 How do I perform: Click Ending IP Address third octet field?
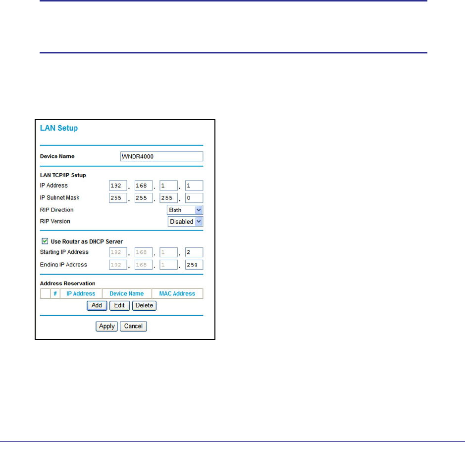pyautogui.click(x=168, y=265)
